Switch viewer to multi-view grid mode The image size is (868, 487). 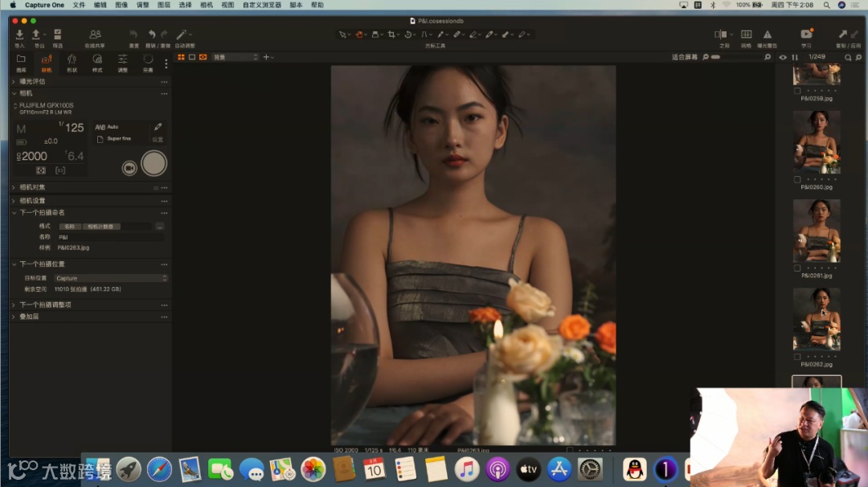[x=181, y=57]
